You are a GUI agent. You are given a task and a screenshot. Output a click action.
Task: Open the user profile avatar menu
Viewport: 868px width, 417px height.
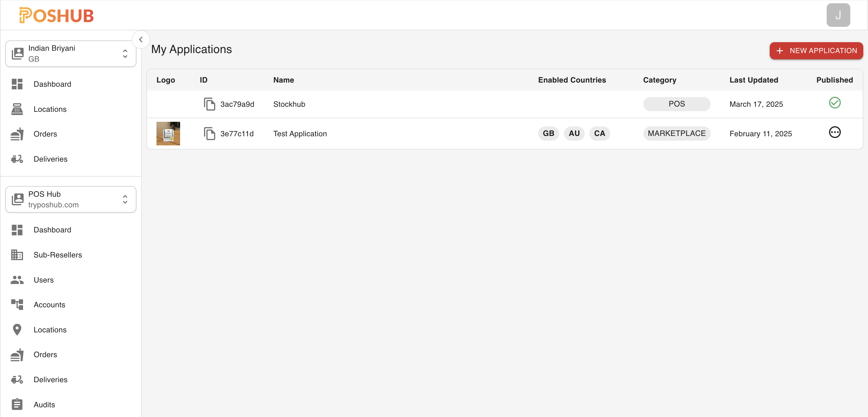[838, 15]
